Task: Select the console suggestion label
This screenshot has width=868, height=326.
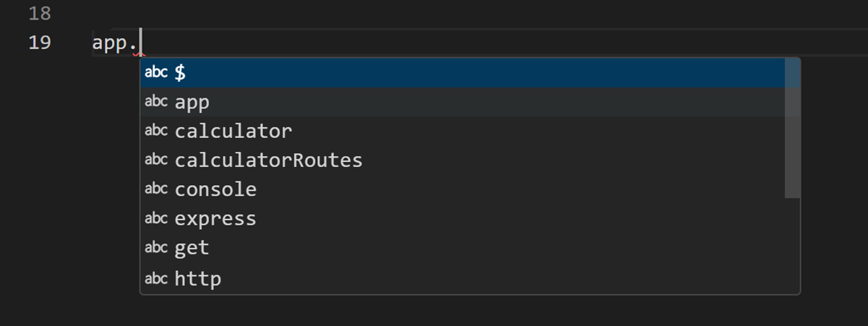Action: 215,189
